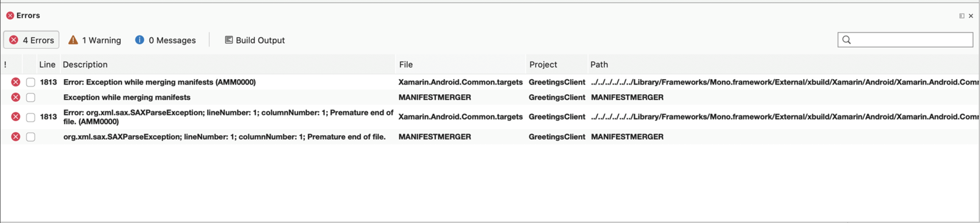Click the 4 Errors filter button
Screen dimensions: 980x223
click(x=31, y=40)
